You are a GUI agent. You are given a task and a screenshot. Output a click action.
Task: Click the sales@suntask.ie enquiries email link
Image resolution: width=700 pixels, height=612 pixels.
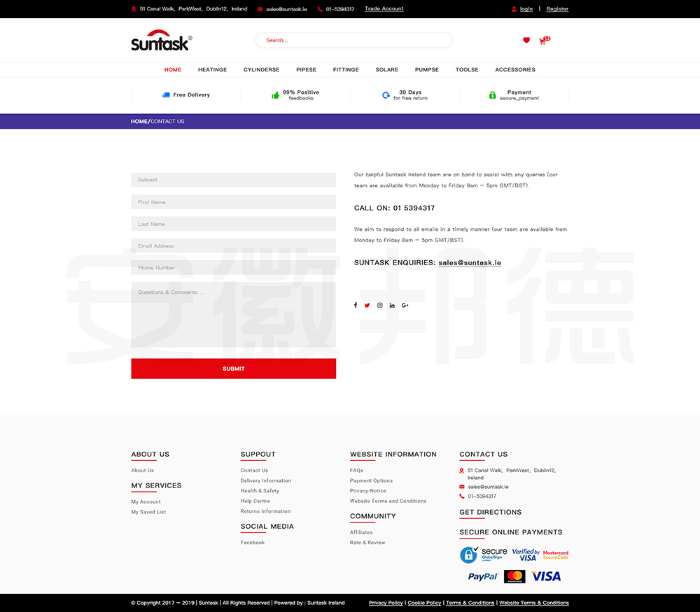[x=470, y=263]
